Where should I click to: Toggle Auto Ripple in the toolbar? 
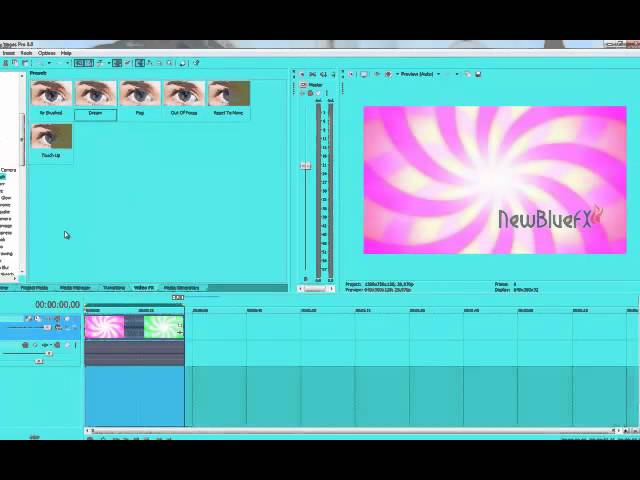click(99, 63)
